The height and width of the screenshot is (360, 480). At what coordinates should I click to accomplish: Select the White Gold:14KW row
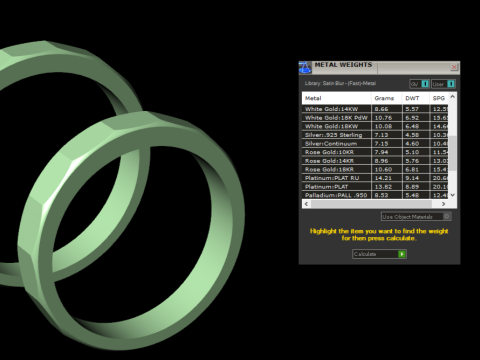tap(375, 109)
